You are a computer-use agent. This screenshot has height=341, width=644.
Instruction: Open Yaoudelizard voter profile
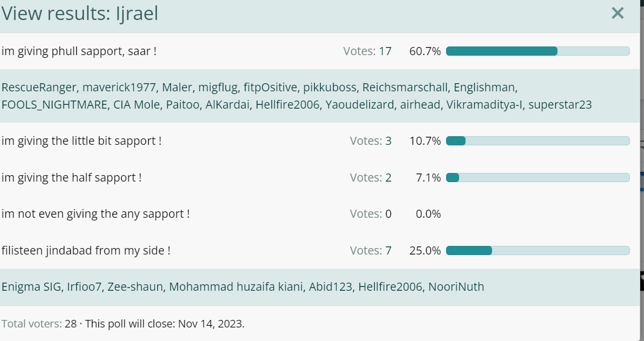point(360,105)
